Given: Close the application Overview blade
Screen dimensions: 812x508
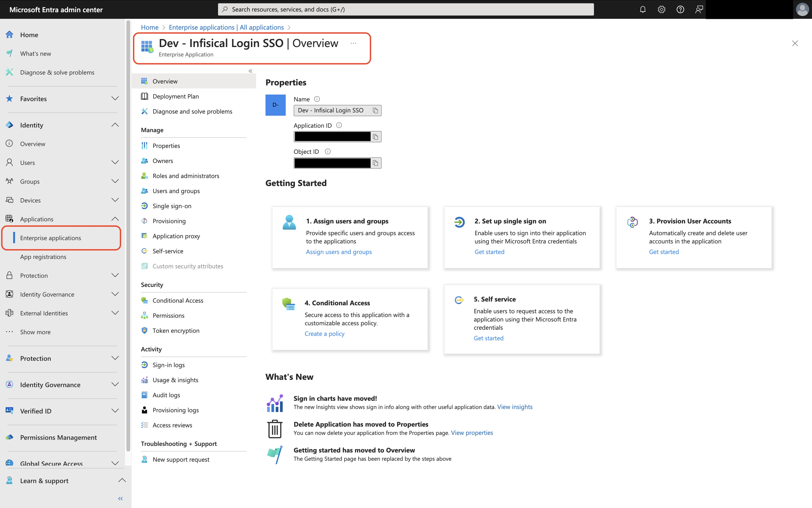Looking at the screenshot, I should point(795,43).
